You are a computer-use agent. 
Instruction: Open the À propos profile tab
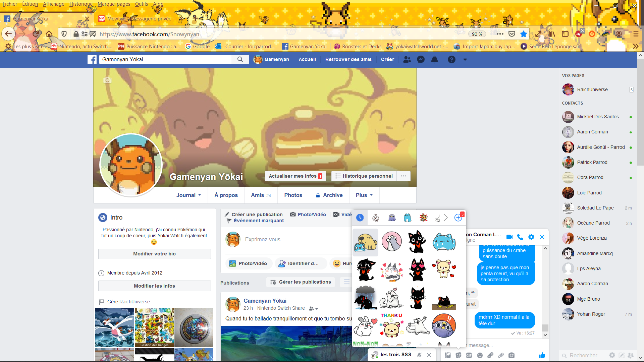click(x=226, y=195)
